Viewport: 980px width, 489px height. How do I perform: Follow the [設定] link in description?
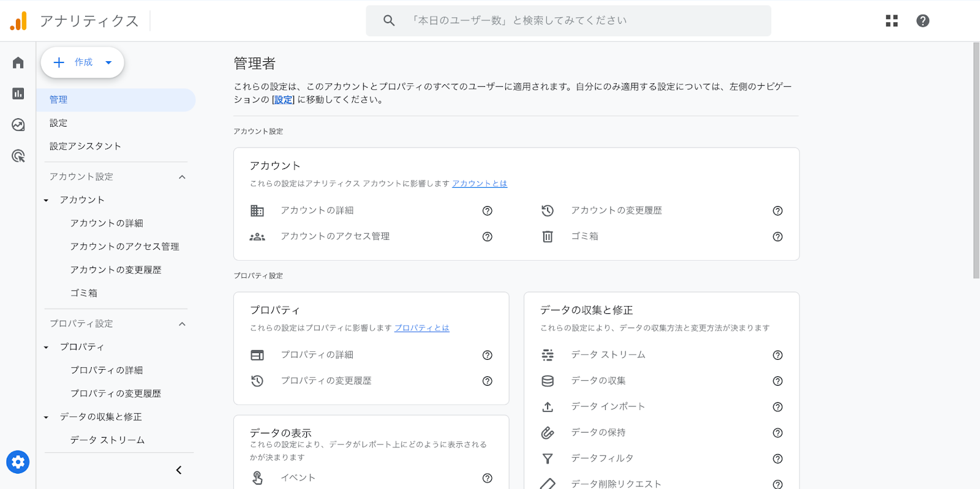pyautogui.click(x=283, y=100)
